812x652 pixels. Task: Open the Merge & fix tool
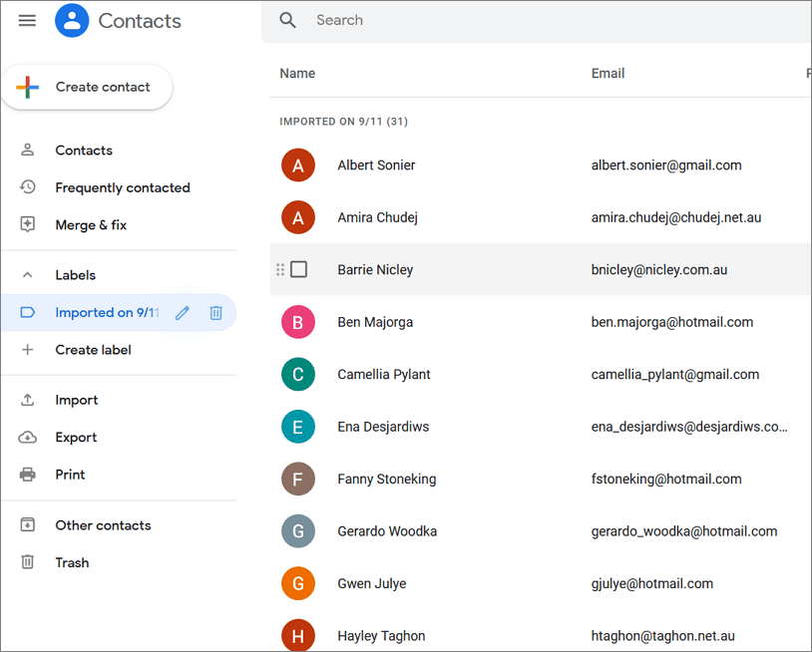92,224
